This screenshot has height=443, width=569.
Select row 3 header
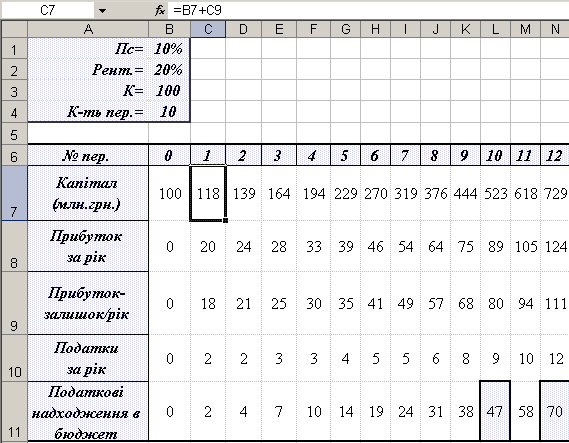click(x=14, y=90)
